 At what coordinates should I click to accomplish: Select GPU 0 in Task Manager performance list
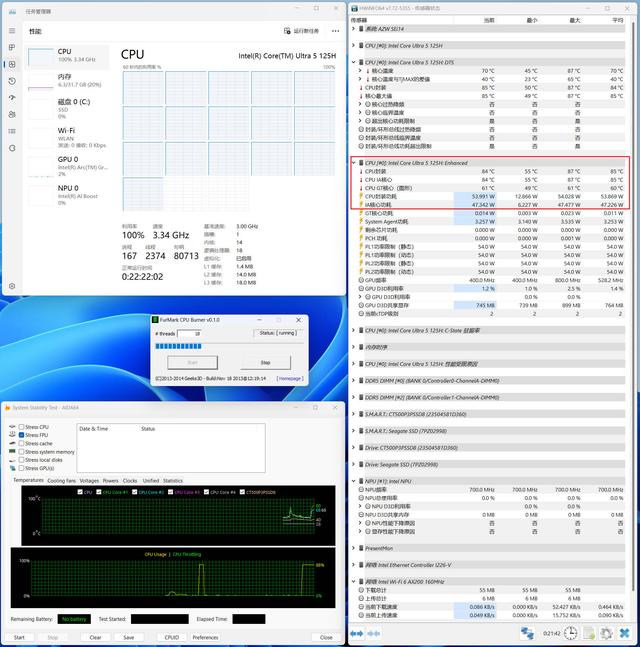(x=67, y=166)
